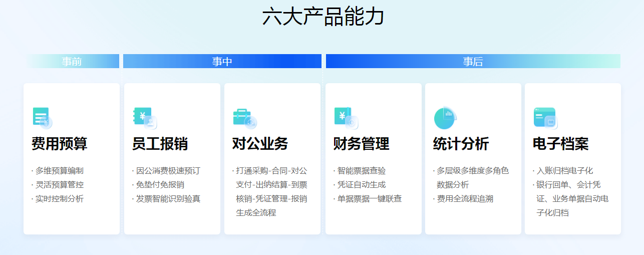Click the 智能票据查验 bullet text
The width and height of the screenshot is (644, 255).
[362, 171]
